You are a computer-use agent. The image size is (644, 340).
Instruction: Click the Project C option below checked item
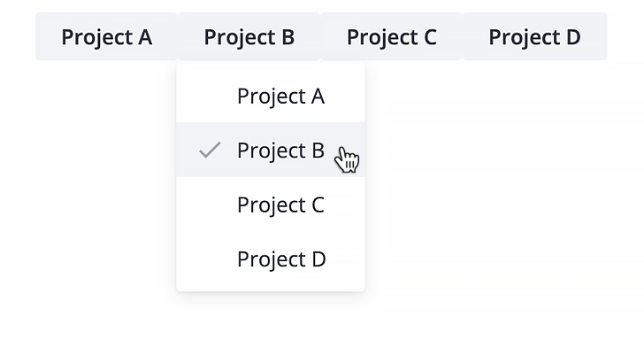[x=271, y=205]
